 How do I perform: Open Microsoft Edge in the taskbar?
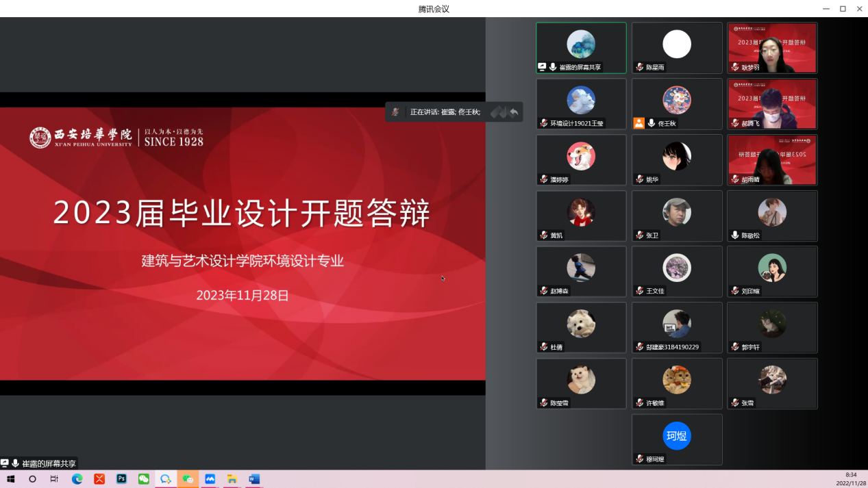point(77,479)
